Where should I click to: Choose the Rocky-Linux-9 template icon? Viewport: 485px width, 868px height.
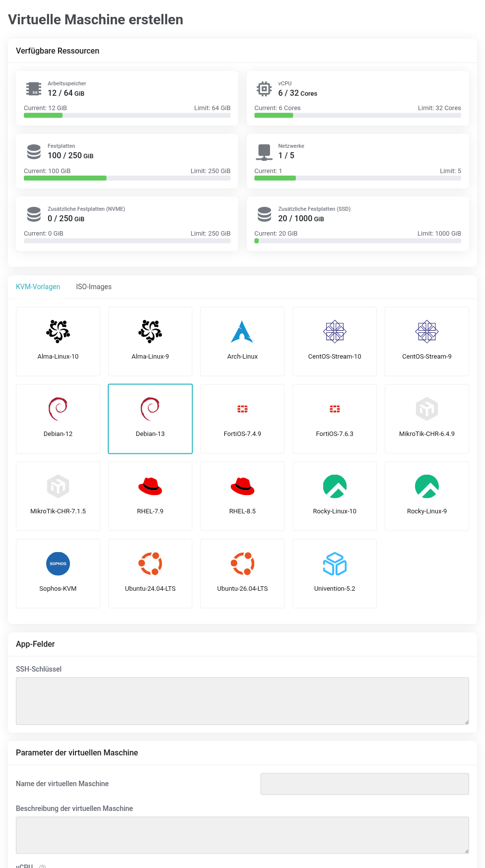[x=427, y=486]
